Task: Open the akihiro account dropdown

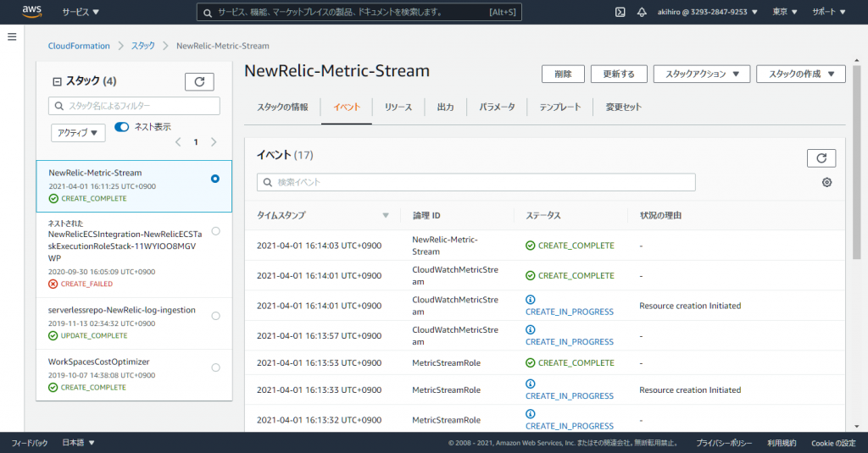Action: point(708,12)
